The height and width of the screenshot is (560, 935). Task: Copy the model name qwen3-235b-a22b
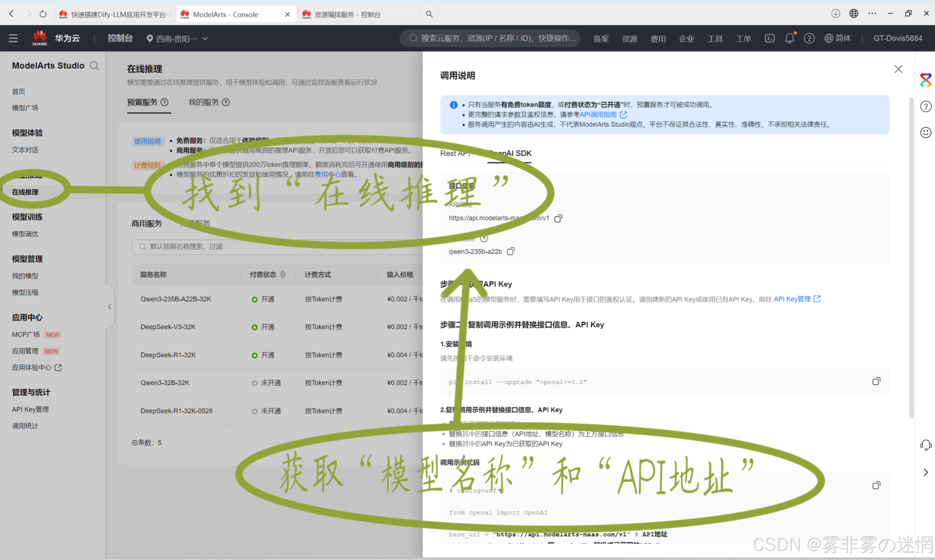[510, 251]
